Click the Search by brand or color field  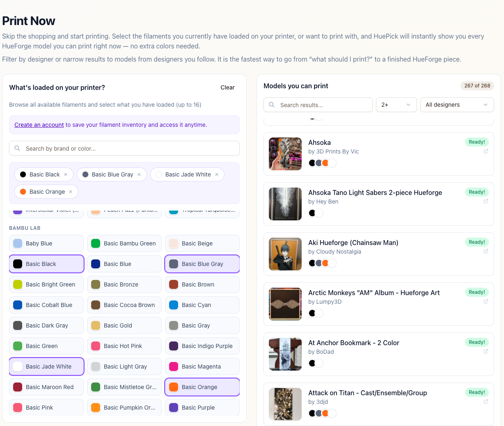pos(124,148)
